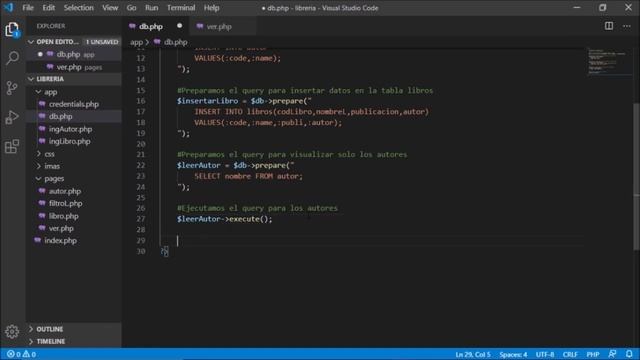Change end of line sequence CRLF
640x360 pixels.
pos(570,354)
